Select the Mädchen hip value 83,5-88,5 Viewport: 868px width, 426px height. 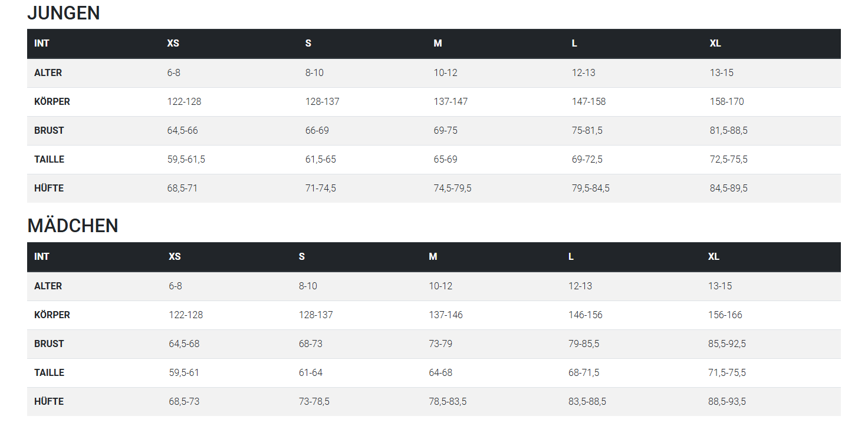[587, 402]
